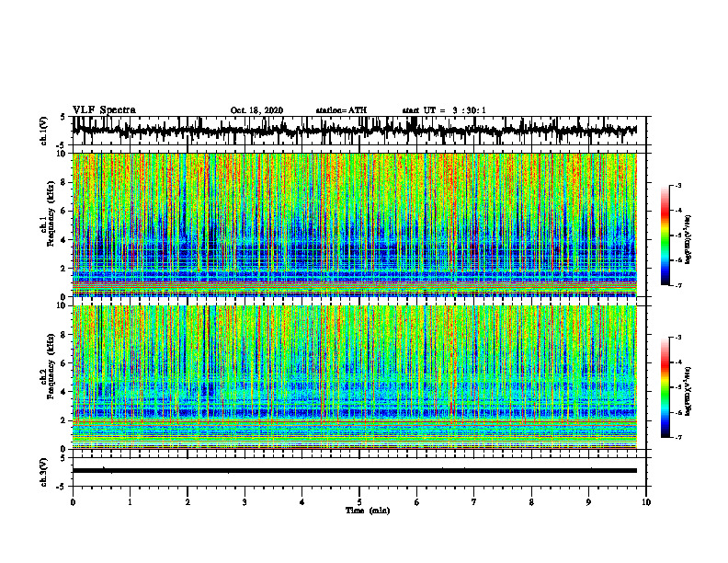Click the 5 minute tick on Time axis
Viewport: 728px width, 563px height.
[x=359, y=502]
